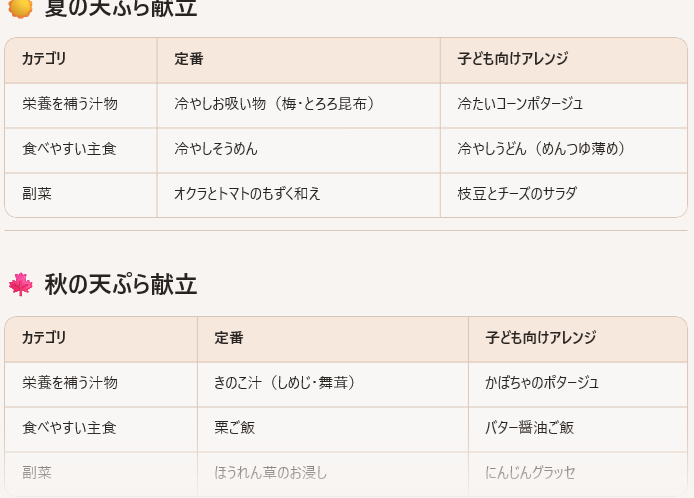Viewport: 694px width, 498px height.
Task: Click the カテゴリ header in the summer table
Action: [44, 59]
